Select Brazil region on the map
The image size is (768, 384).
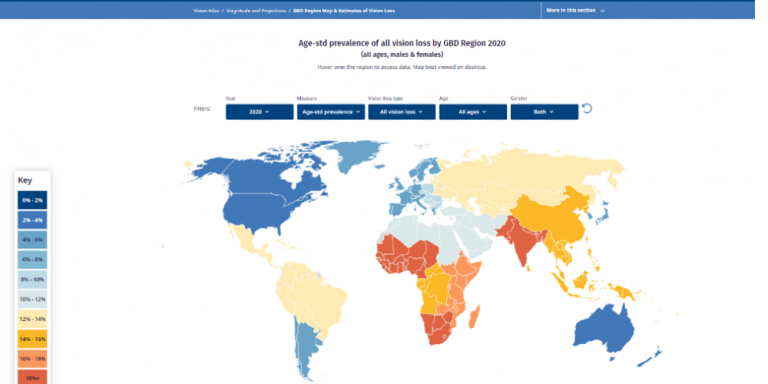(x=313, y=299)
